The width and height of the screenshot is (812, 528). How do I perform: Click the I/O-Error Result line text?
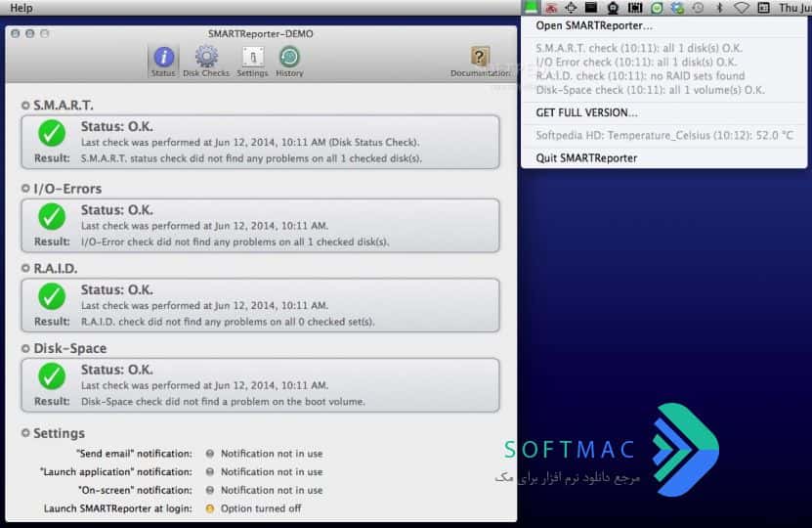click(235, 242)
